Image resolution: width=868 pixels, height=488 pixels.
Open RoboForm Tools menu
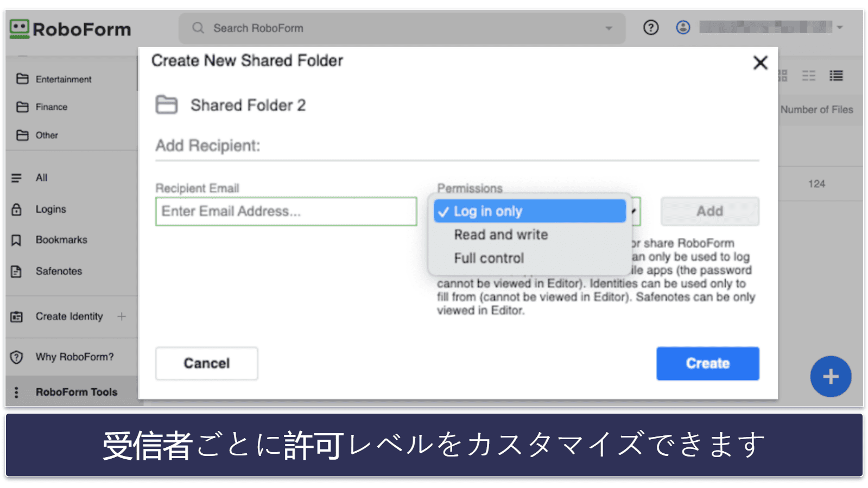pos(77,392)
